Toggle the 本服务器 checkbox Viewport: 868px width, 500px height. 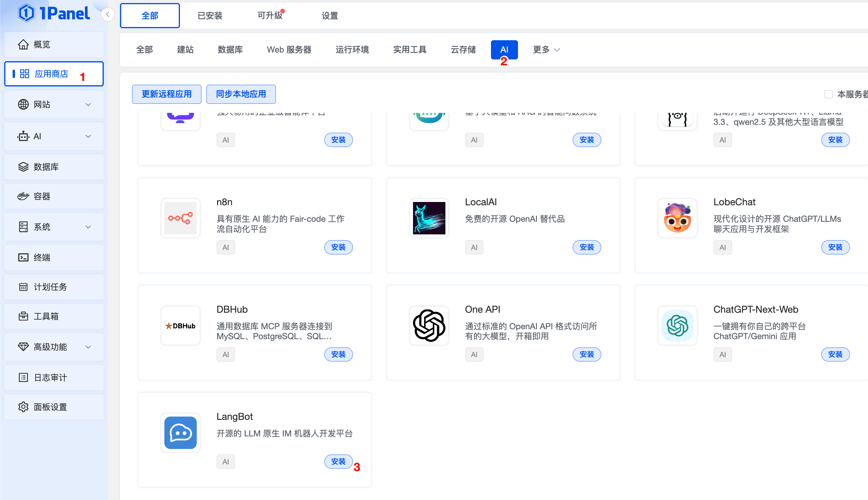tap(828, 94)
